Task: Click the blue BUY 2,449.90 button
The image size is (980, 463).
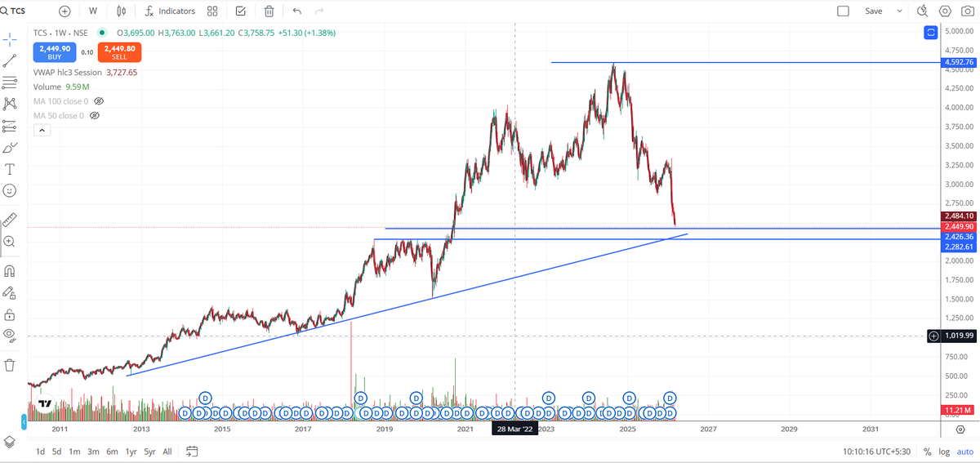Action: [55, 52]
